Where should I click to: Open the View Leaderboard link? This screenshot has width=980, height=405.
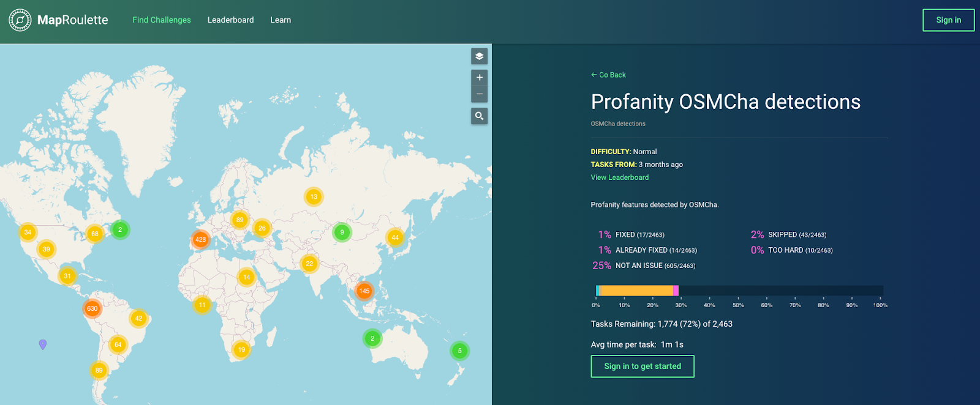pyautogui.click(x=619, y=177)
